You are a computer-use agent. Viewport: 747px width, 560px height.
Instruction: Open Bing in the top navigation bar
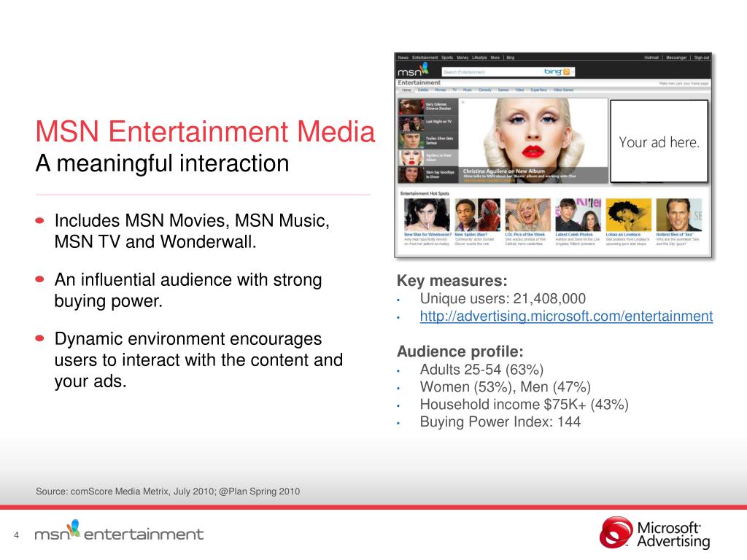pyautogui.click(x=510, y=58)
